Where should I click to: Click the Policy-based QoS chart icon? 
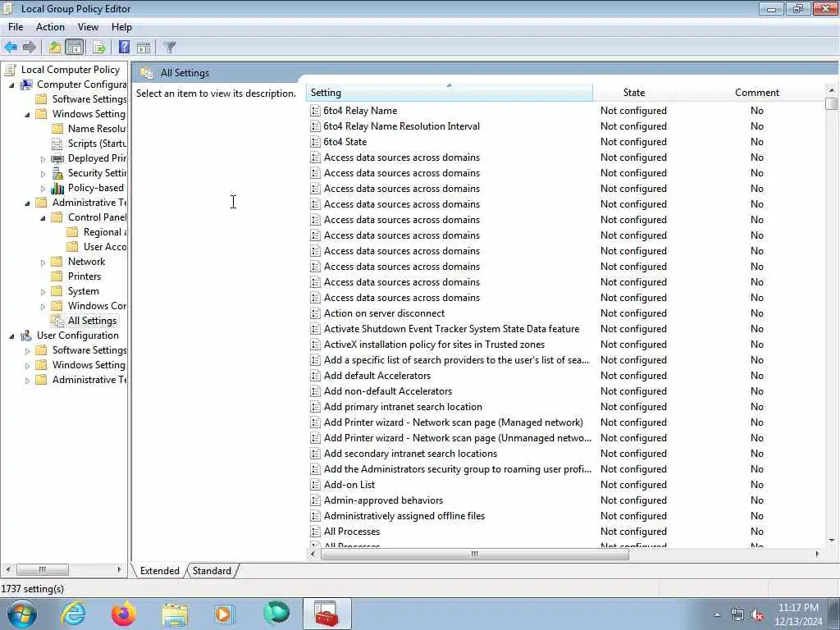pyautogui.click(x=57, y=188)
